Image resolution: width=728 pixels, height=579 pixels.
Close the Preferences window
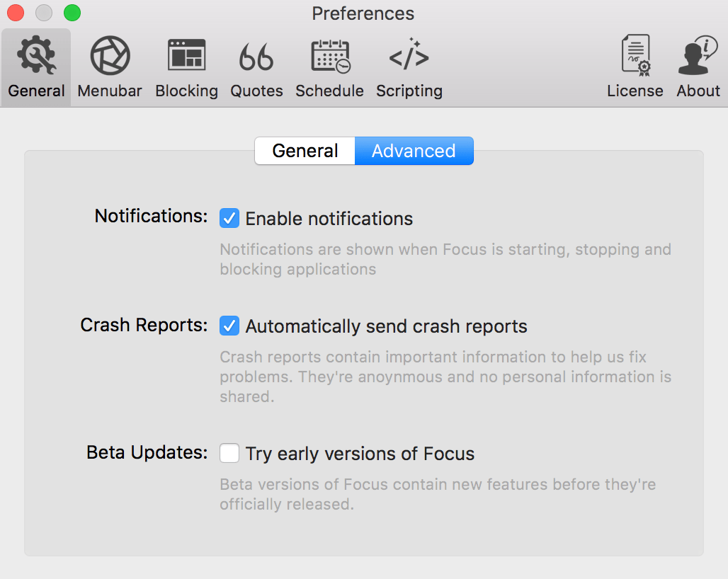[16, 13]
